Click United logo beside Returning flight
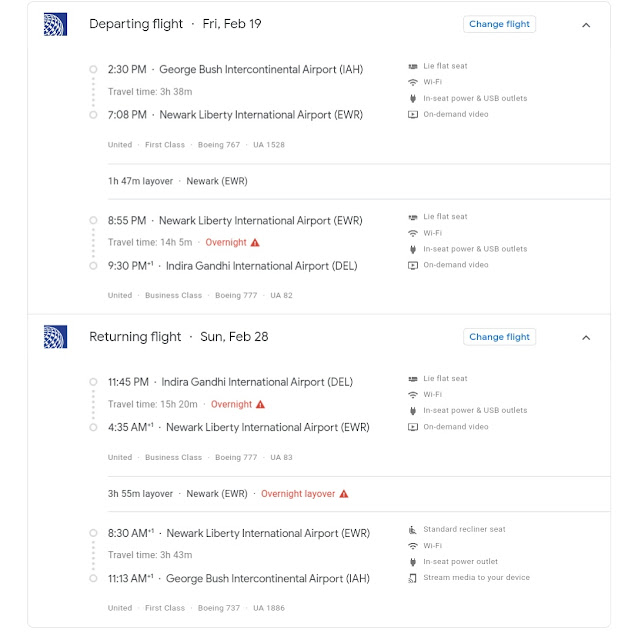 point(55,337)
